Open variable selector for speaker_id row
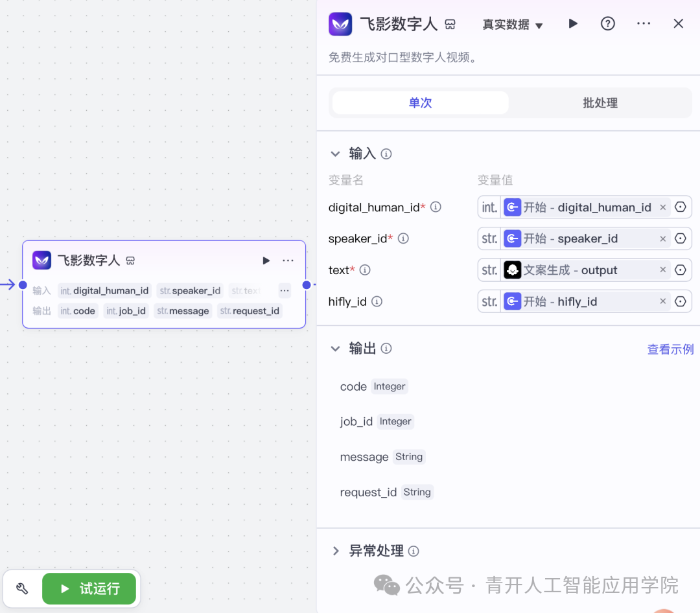The width and height of the screenshot is (700, 613). tap(681, 239)
